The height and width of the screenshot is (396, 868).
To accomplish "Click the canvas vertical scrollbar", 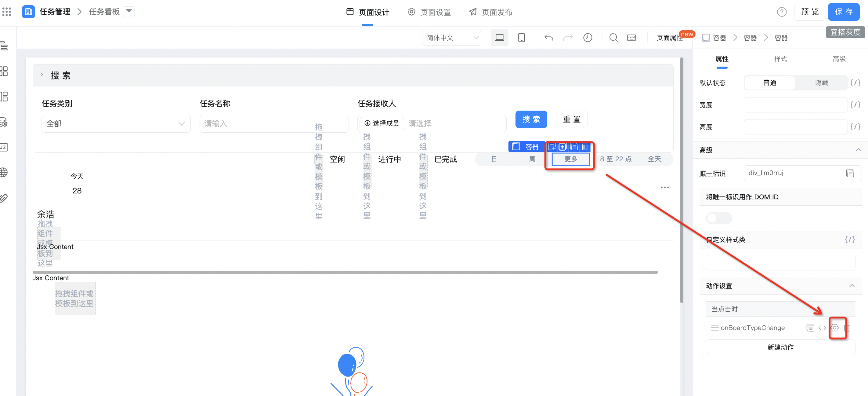I will 681,180.
